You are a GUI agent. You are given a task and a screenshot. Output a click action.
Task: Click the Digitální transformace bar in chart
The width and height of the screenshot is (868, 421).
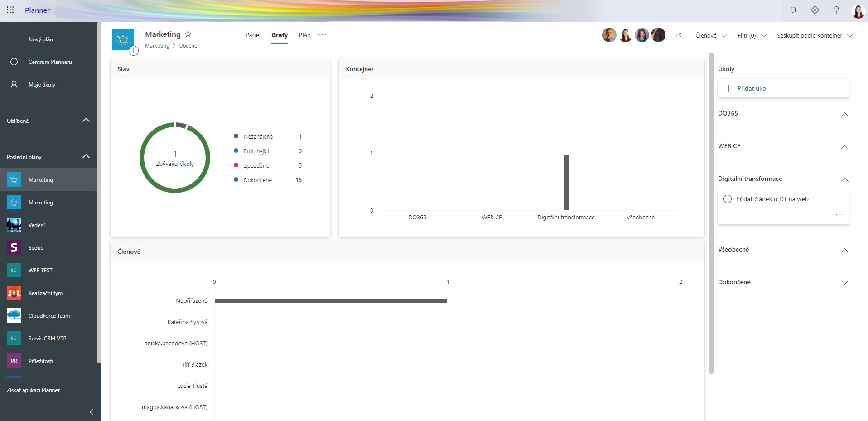pyautogui.click(x=566, y=182)
